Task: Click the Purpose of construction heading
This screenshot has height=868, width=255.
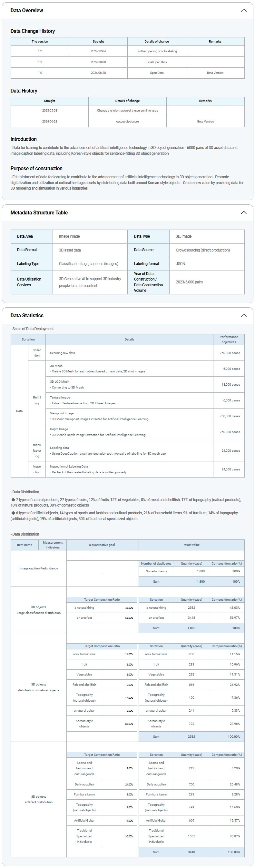Action: point(36,169)
